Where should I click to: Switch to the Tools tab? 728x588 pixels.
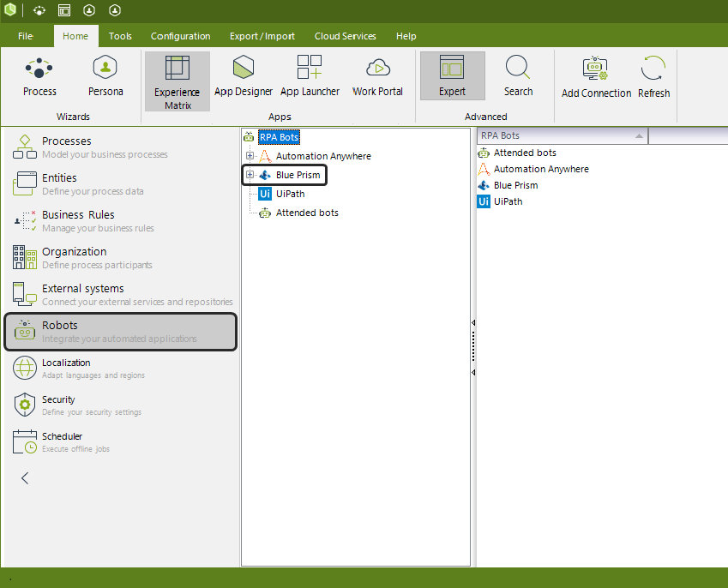120,36
